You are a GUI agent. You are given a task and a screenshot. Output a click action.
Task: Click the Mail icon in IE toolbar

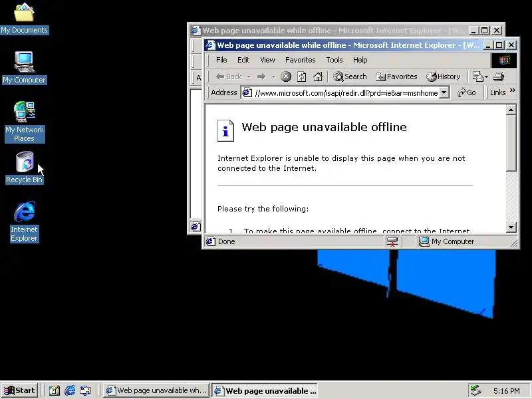(477, 76)
